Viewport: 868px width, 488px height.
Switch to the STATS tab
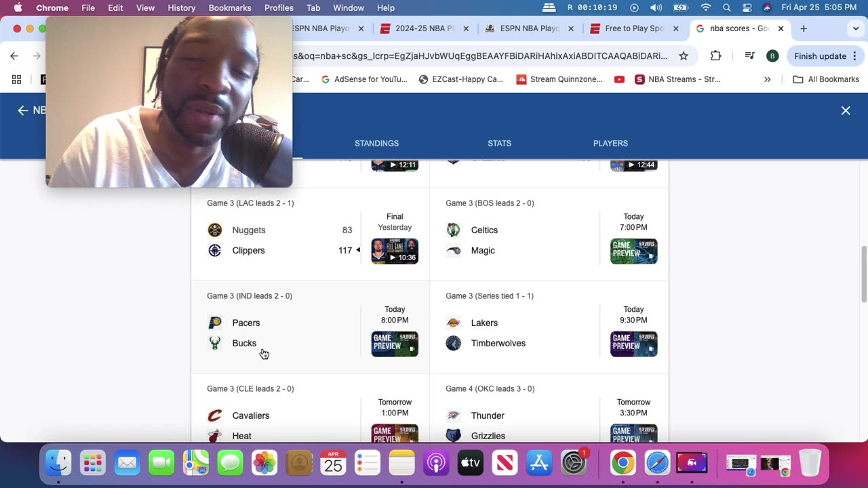tap(499, 143)
